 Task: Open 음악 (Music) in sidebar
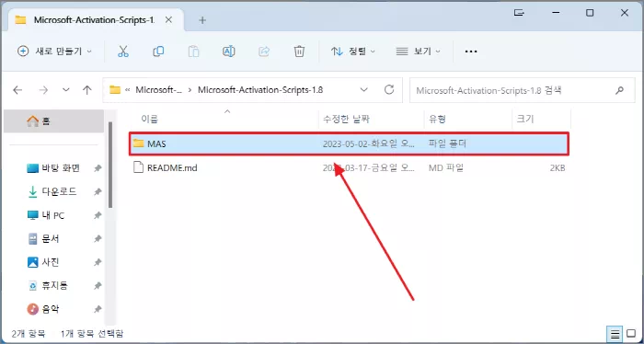point(52,309)
